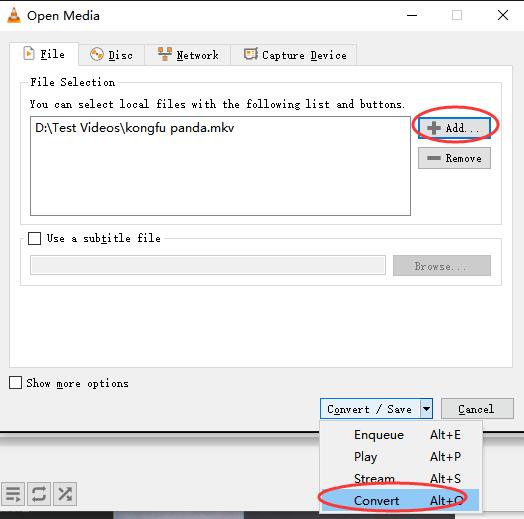Click the VLC cone icon in title bar

14,15
